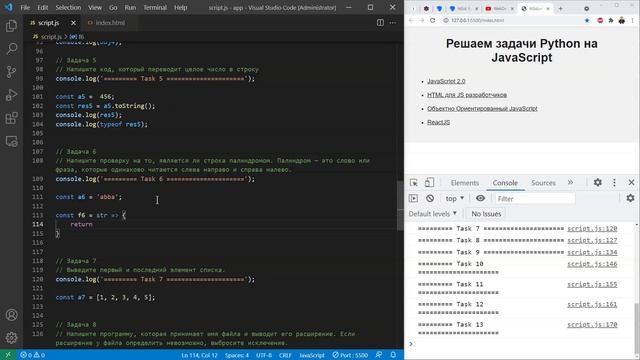Click JavaScript language mode in status bar
Screen dimensions: 640x360
pyautogui.click(x=312, y=355)
